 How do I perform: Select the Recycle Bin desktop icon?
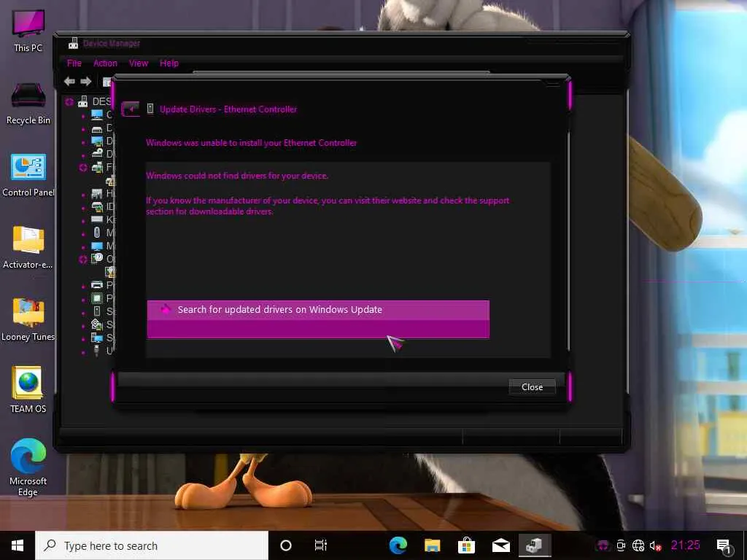pos(28,104)
